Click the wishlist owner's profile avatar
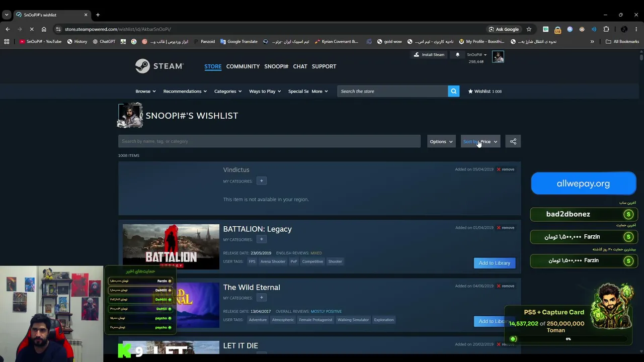644x362 pixels. point(130,116)
